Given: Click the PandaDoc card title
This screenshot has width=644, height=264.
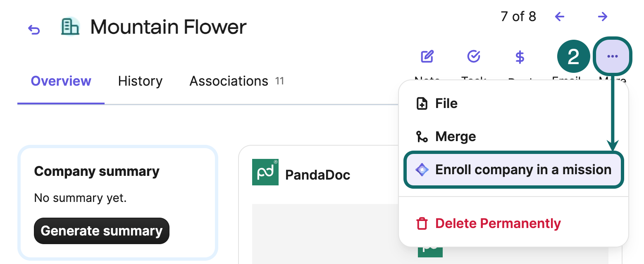Looking at the screenshot, I should pos(318,175).
